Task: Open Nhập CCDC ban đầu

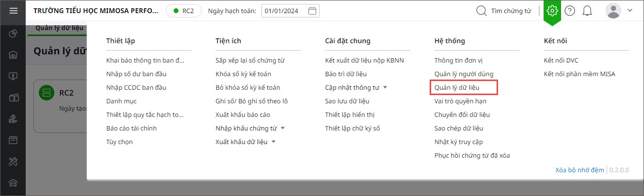Action: point(136,88)
